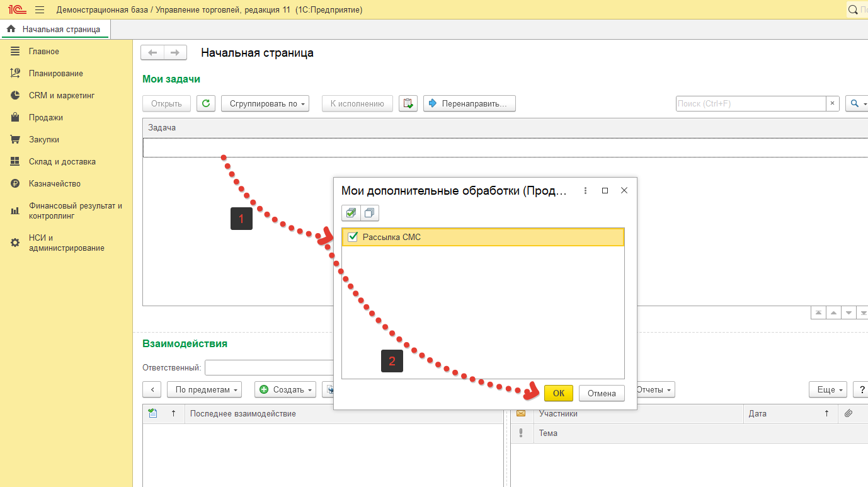The image size is (868, 487).
Task: Open the hamburger main menu icon
Action: pyautogui.click(x=40, y=10)
